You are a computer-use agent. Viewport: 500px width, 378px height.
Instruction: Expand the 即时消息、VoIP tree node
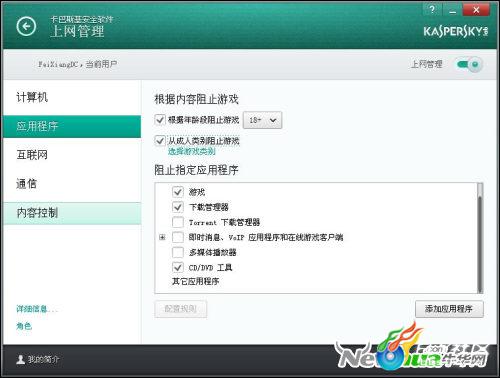tap(162, 237)
